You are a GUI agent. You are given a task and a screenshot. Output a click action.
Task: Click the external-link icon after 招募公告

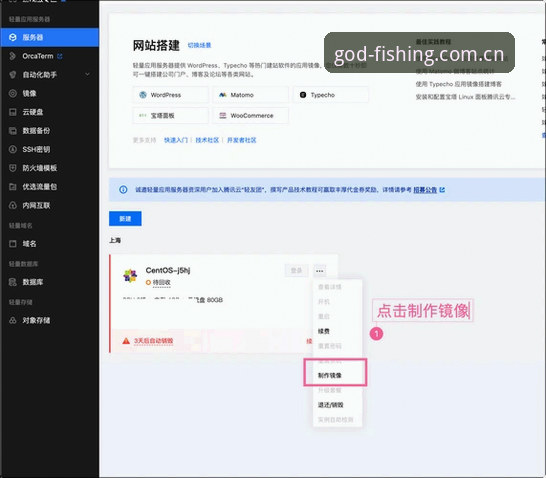442,190
